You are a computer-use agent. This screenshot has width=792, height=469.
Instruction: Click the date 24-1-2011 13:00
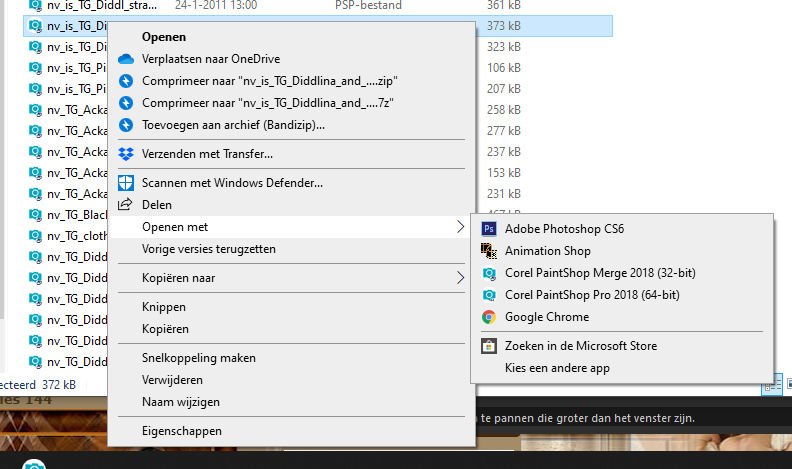(x=216, y=6)
